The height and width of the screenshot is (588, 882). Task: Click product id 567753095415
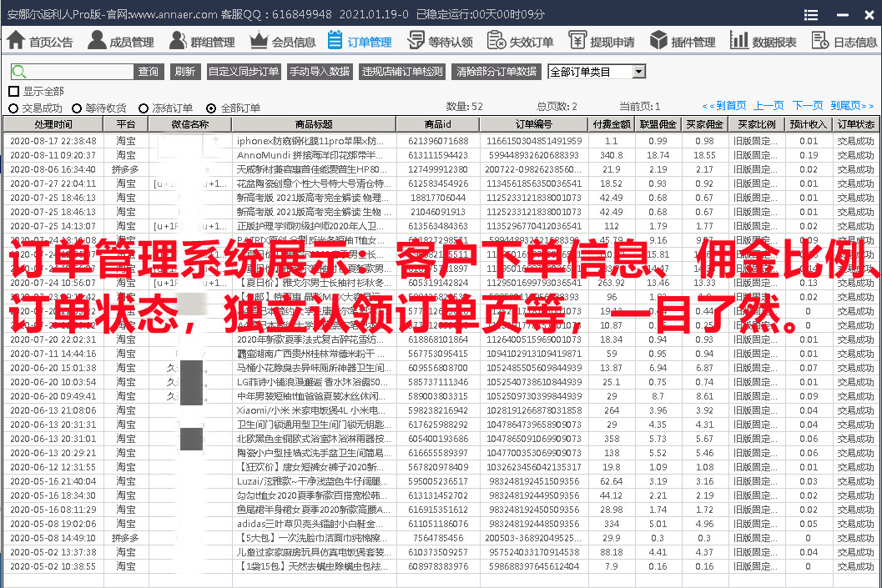[438, 354]
